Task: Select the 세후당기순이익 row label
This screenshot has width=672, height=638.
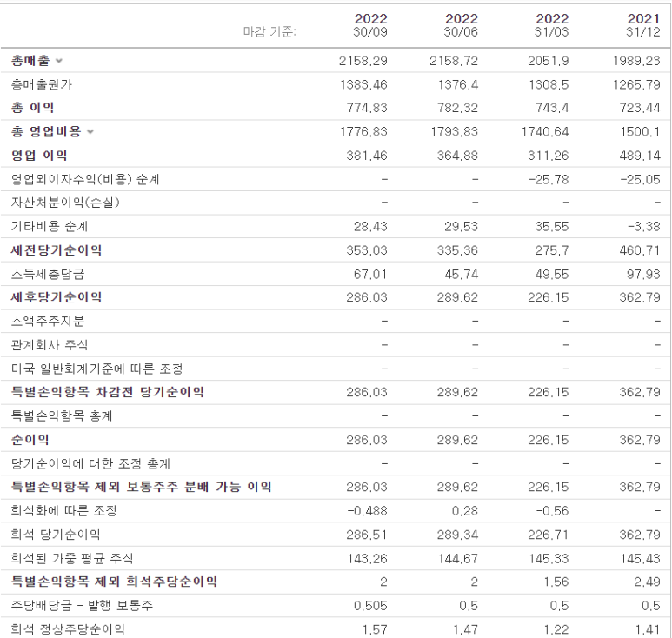Action: (57, 297)
